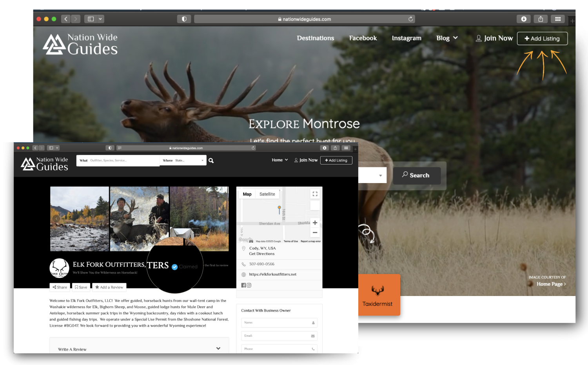Open map Terms of Use link
This screenshot has height=365, width=588.
[x=291, y=241]
